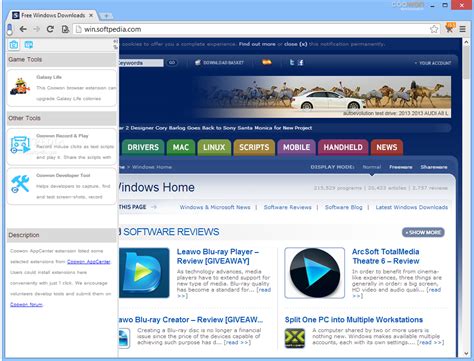The image size is (474, 361).
Task: Click the sidebar collapse arrows icon
Action: point(115,44)
